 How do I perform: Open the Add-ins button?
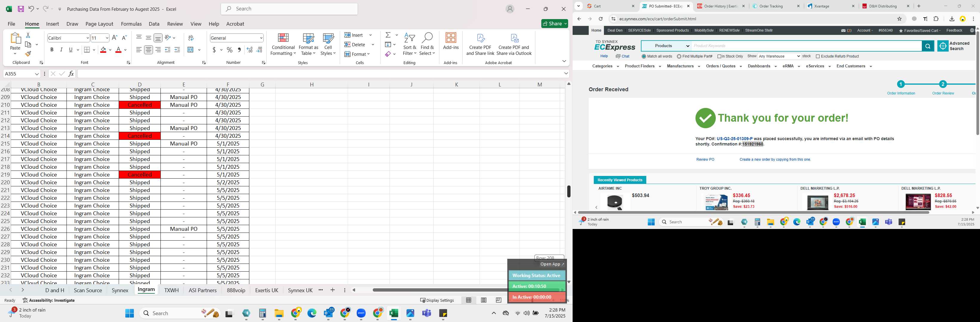pyautogui.click(x=451, y=41)
